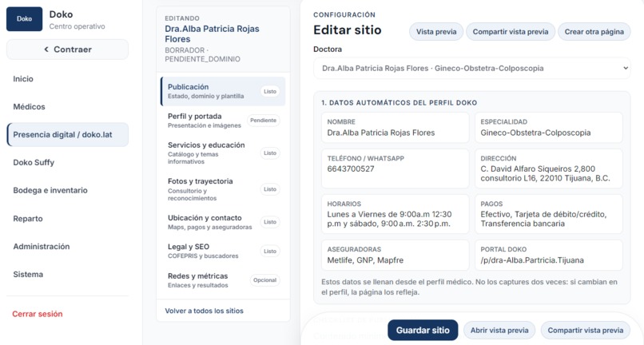Click the Listo badge on Publicación

pyautogui.click(x=270, y=91)
